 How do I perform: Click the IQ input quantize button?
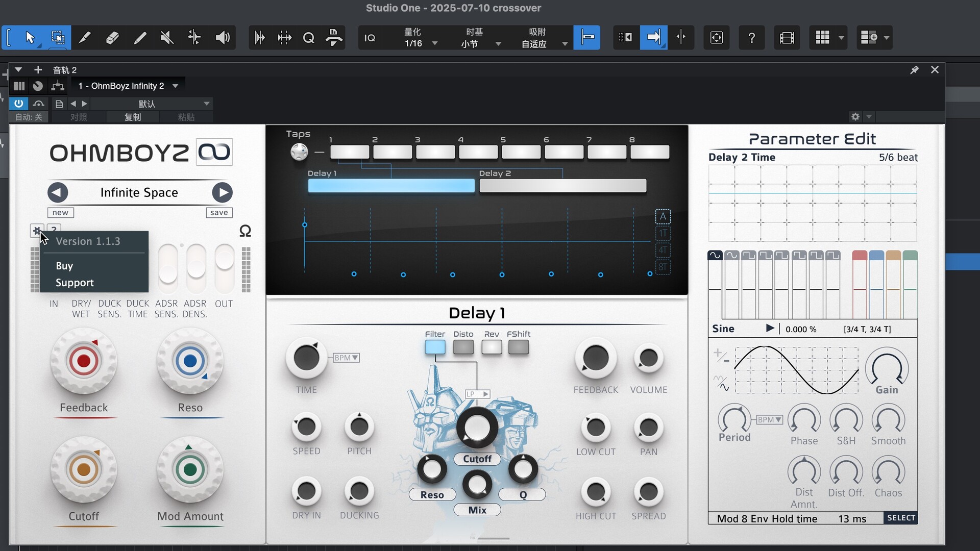point(370,38)
